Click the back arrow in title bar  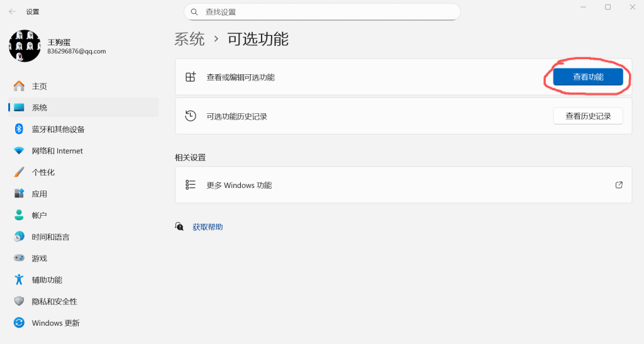click(x=12, y=11)
